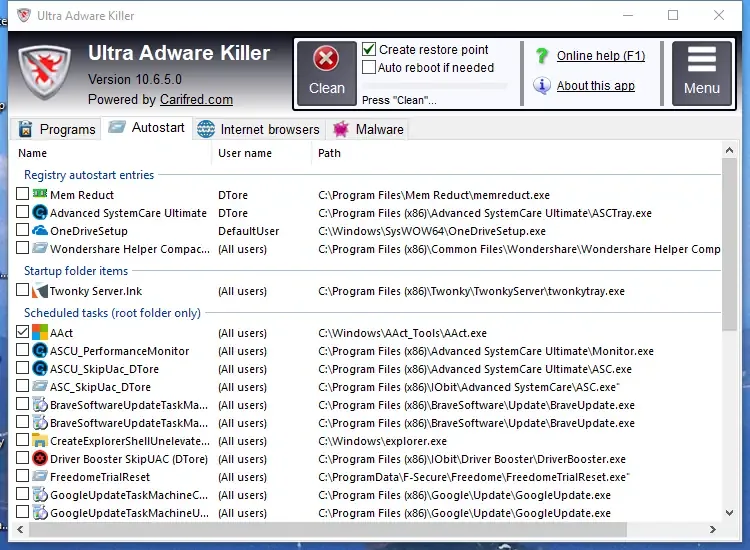Click the AAct colorful Windows icon
The image size is (750, 550).
tap(40, 332)
